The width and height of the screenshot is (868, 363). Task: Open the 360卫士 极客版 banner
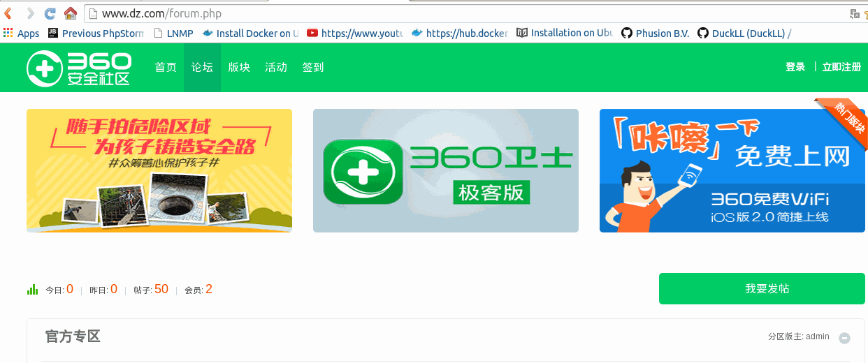pyautogui.click(x=446, y=170)
